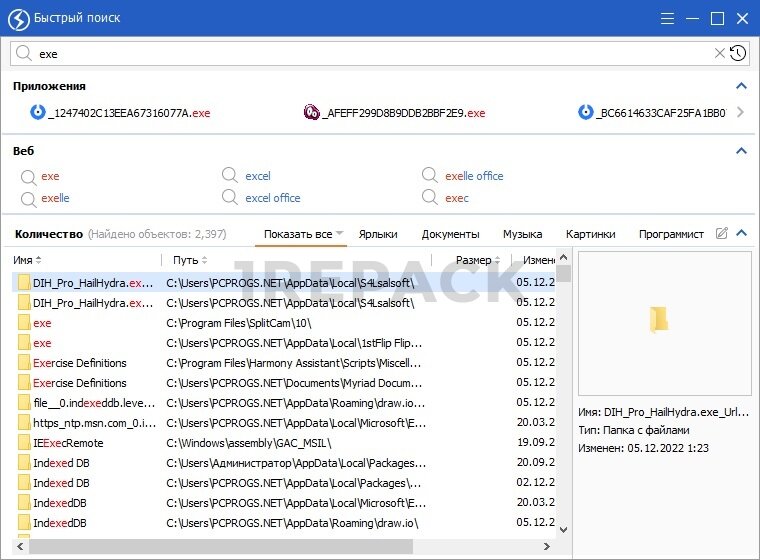Click the edit categories pencil icon
Image resolution: width=760 pixels, height=560 pixels.
[722, 234]
